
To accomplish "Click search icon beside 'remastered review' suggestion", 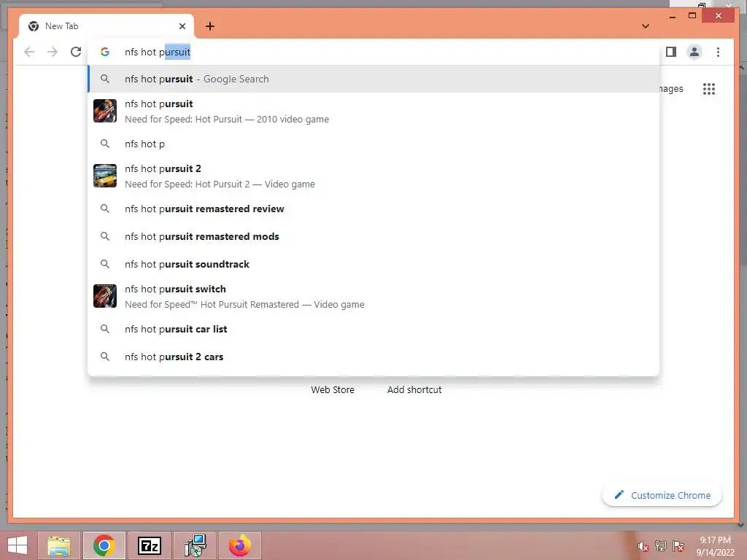I will (x=105, y=209).
